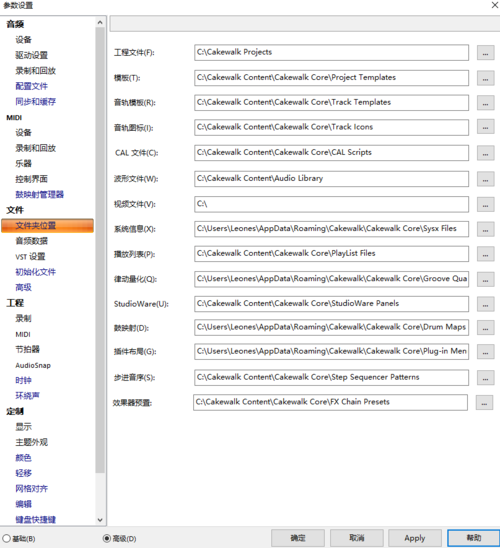Browse for 插件布局(G) folder
500x548 pixels.
pos(485,352)
